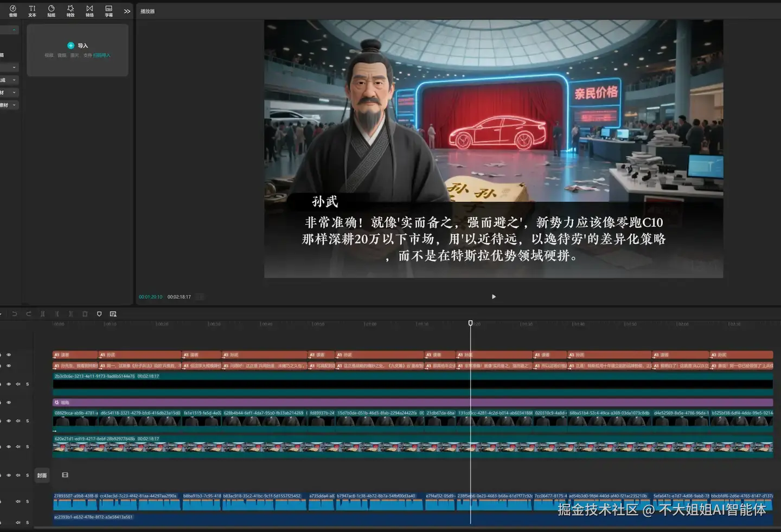
Task: Open the 文本 text panel
Action: (32, 11)
